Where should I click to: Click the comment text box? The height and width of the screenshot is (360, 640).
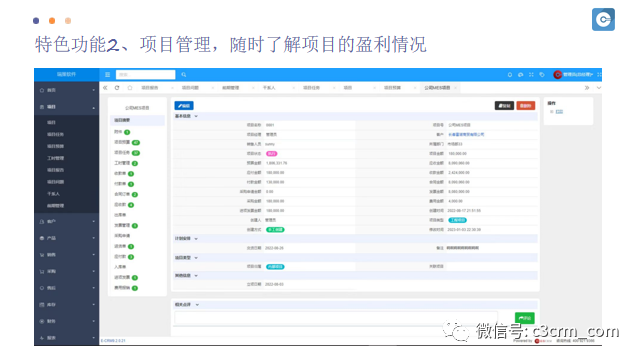click(336, 318)
